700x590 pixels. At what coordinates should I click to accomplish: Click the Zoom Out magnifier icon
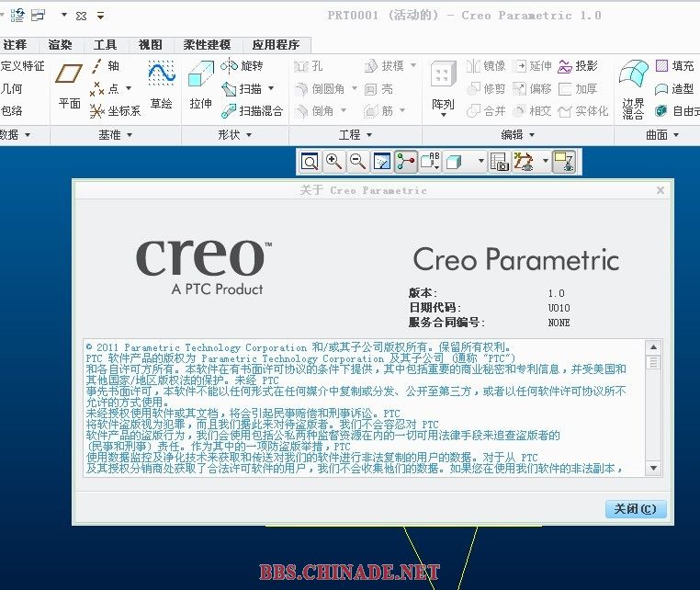tap(357, 162)
